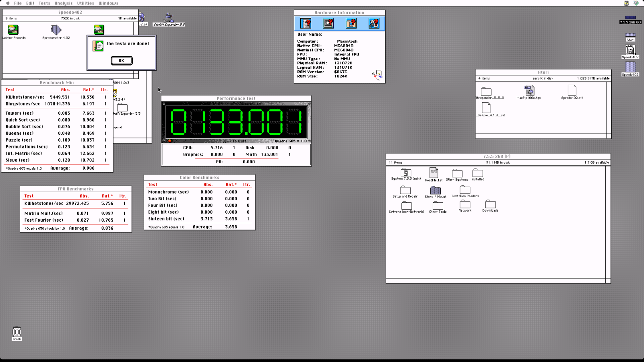Click the "Quick Sort (sec)" row label

(x=23, y=120)
